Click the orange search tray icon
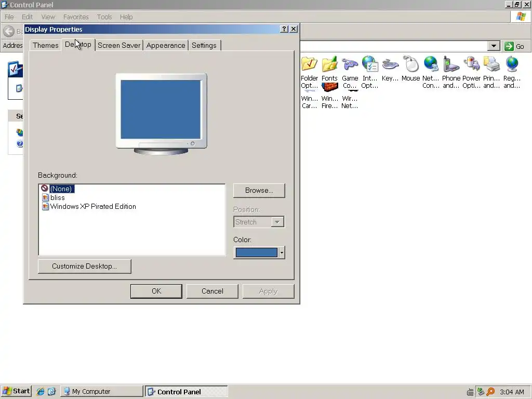Screen dimensions: 532x399 click(x=490, y=392)
